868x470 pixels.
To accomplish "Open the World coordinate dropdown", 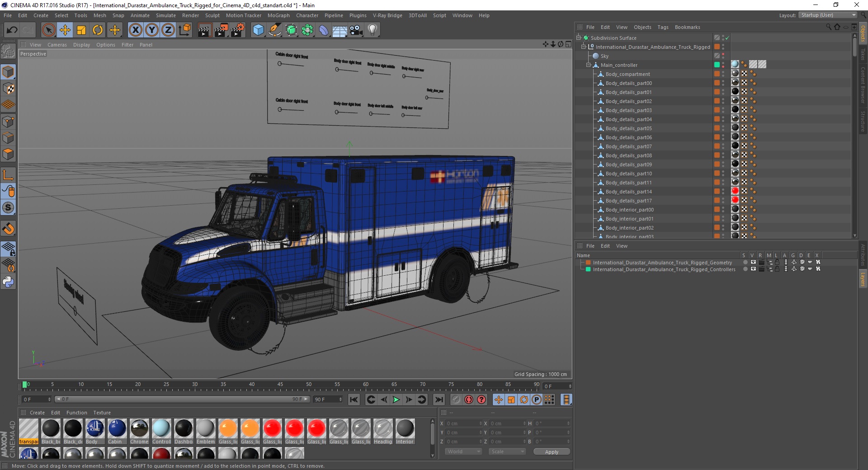I will coord(463,451).
